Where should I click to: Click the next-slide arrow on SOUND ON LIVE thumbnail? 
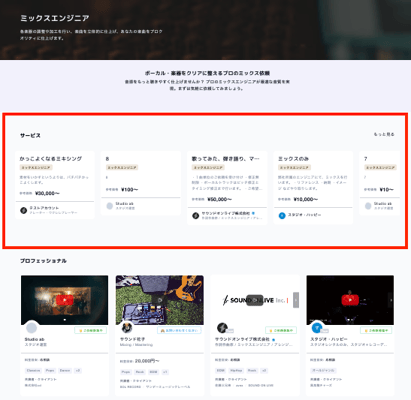[x=296, y=300]
